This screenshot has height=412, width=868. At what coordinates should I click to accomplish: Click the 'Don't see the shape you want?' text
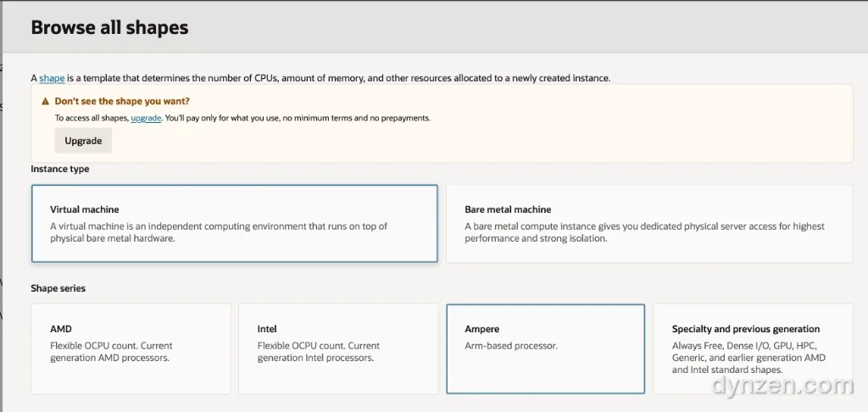click(122, 102)
